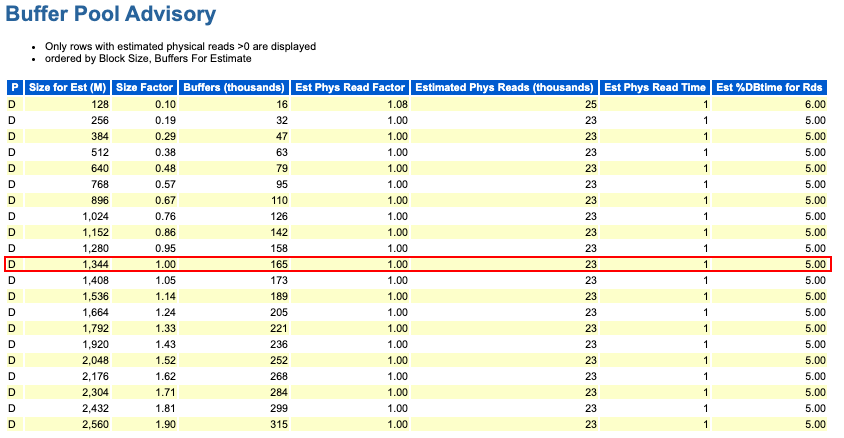
Task: Click size value 896
Action: pos(100,200)
